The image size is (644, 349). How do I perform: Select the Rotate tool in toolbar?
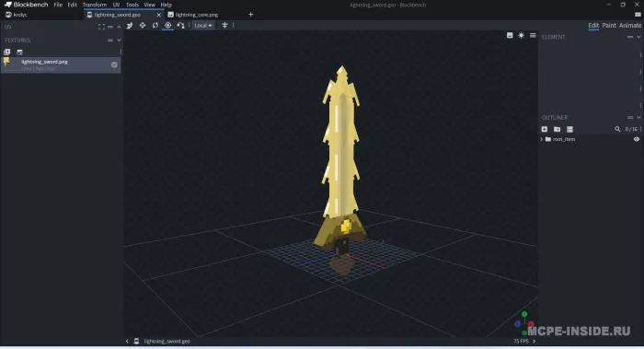click(x=155, y=26)
